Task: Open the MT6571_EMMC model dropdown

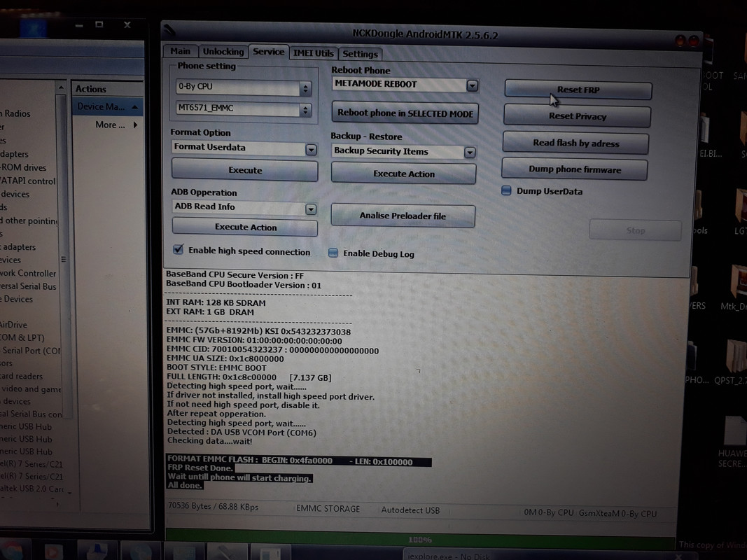Action: [x=305, y=110]
